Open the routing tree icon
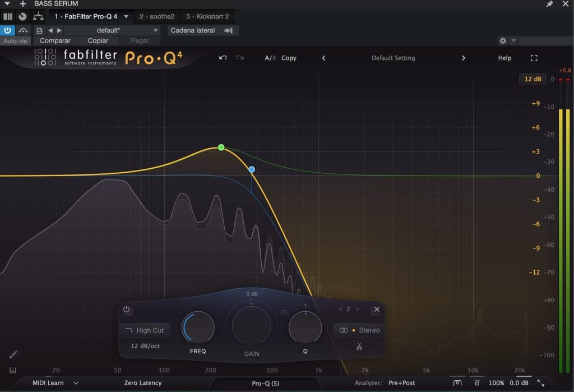 click(x=38, y=16)
